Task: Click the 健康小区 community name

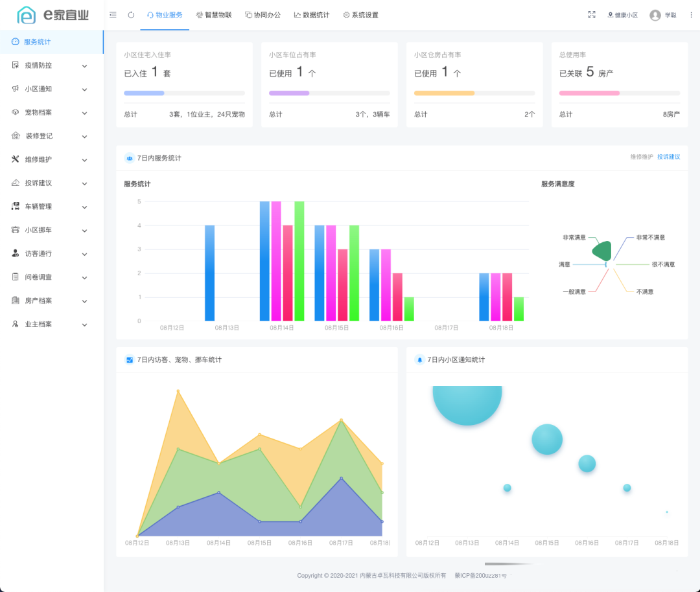Action: point(626,15)
